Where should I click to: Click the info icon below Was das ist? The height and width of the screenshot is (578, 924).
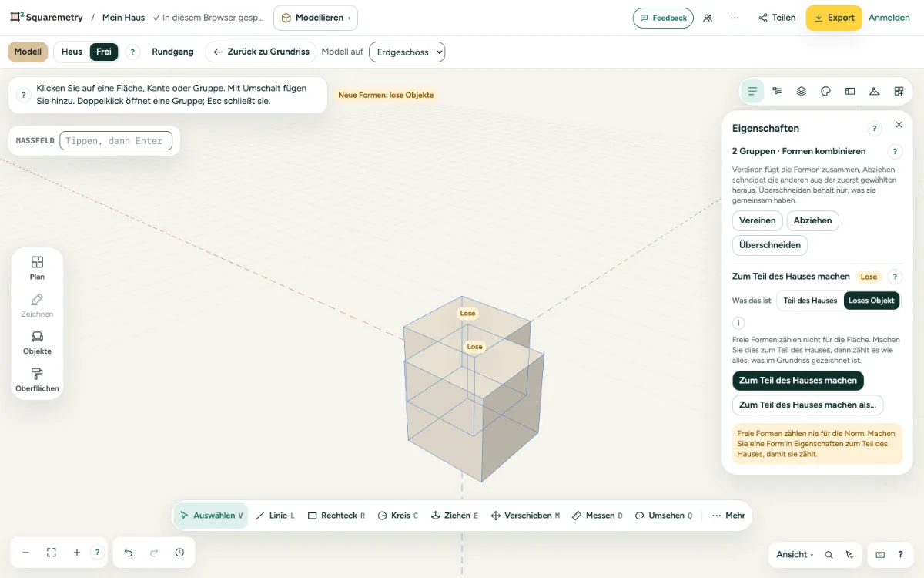click(x=738, y=324)
